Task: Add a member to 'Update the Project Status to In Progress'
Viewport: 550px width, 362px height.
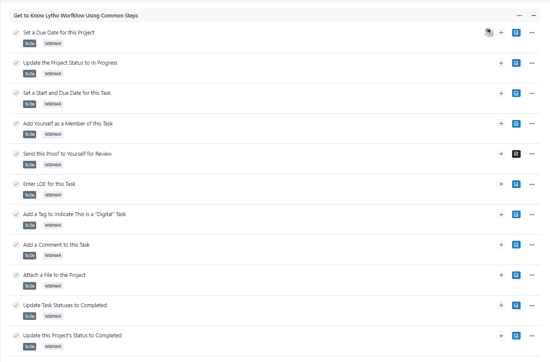Action: (501, 63)
